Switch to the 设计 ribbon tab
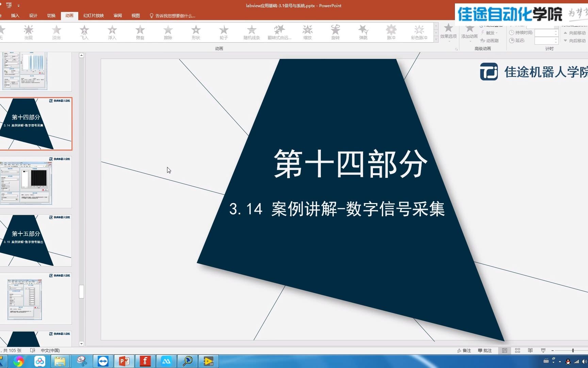Image resolution: width=588 pixels, height=368 pixels. pyautogui.click(x=33, y=15)
